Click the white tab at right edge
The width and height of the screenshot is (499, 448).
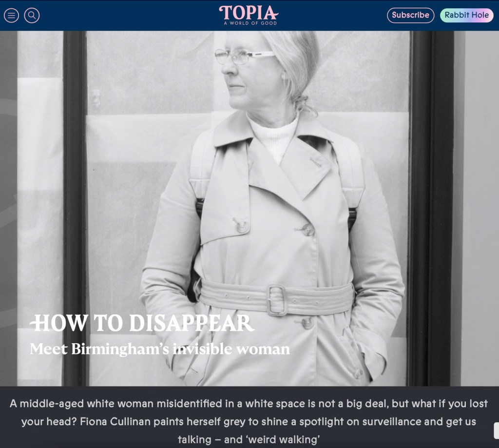tap(496, 430)
